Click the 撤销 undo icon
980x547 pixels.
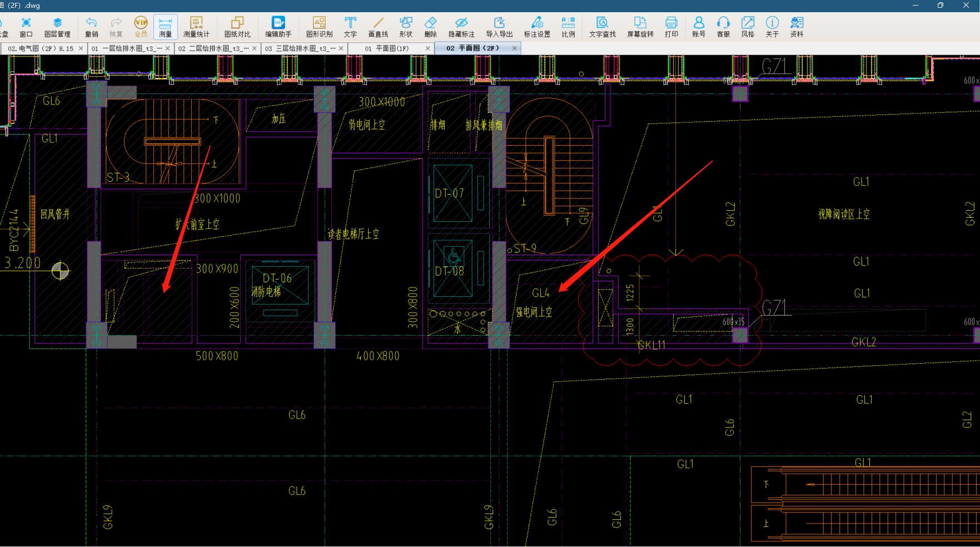pos(91,27)
